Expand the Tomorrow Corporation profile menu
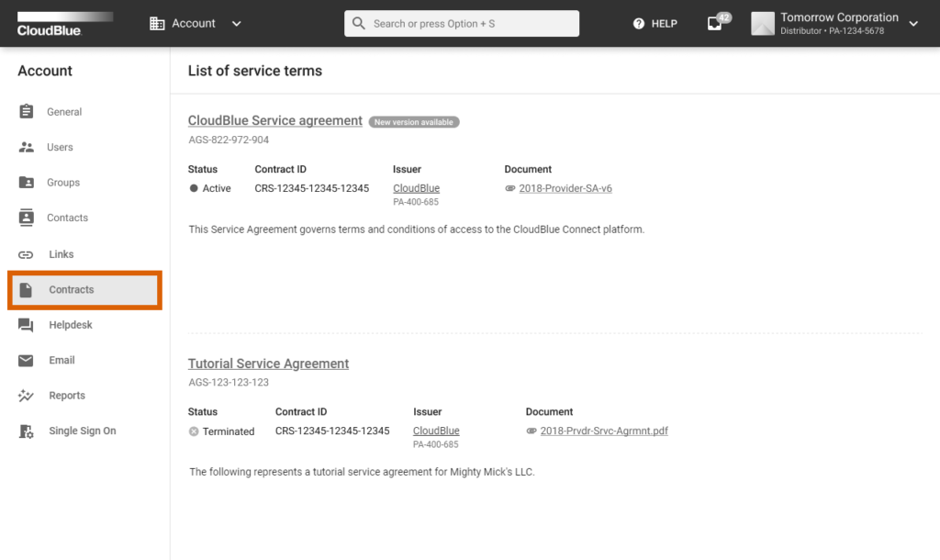940x560 pixels. pyautogui.click(x=838, y=23)
